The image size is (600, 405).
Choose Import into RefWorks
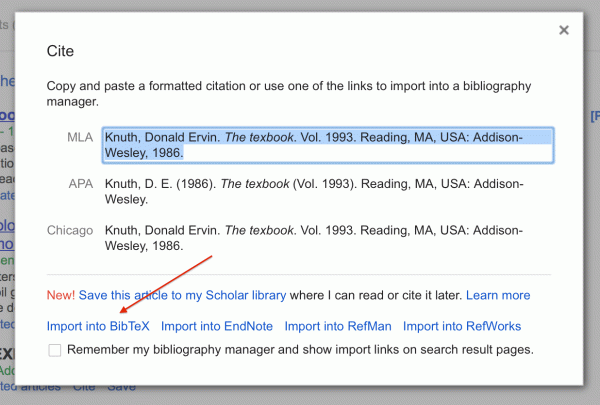click(462, 326)
